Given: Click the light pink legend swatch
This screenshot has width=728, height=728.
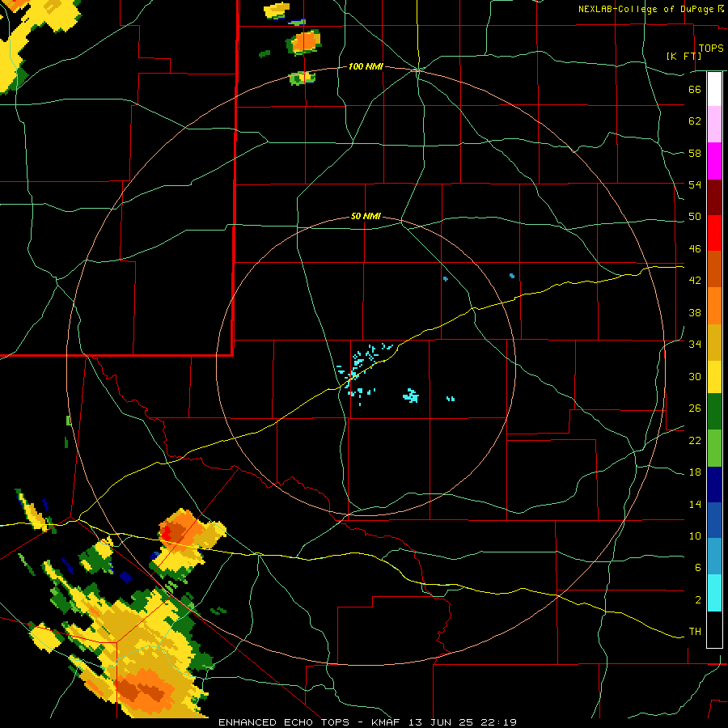Looking at the screenshot, I should point(714,125).
